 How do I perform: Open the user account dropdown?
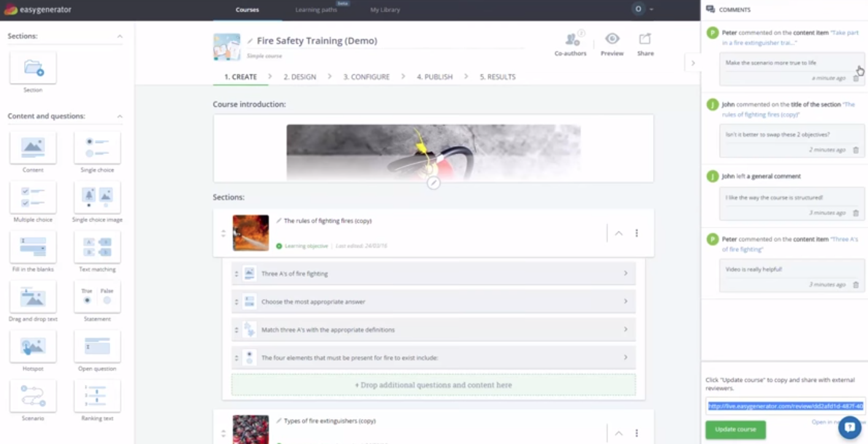point(643,9)
